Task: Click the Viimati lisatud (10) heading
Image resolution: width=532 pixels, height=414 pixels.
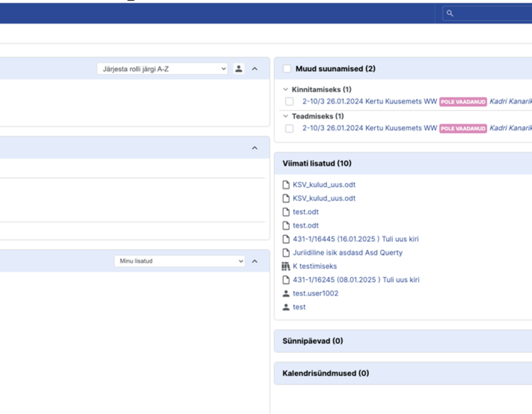Action: [317, 163]
